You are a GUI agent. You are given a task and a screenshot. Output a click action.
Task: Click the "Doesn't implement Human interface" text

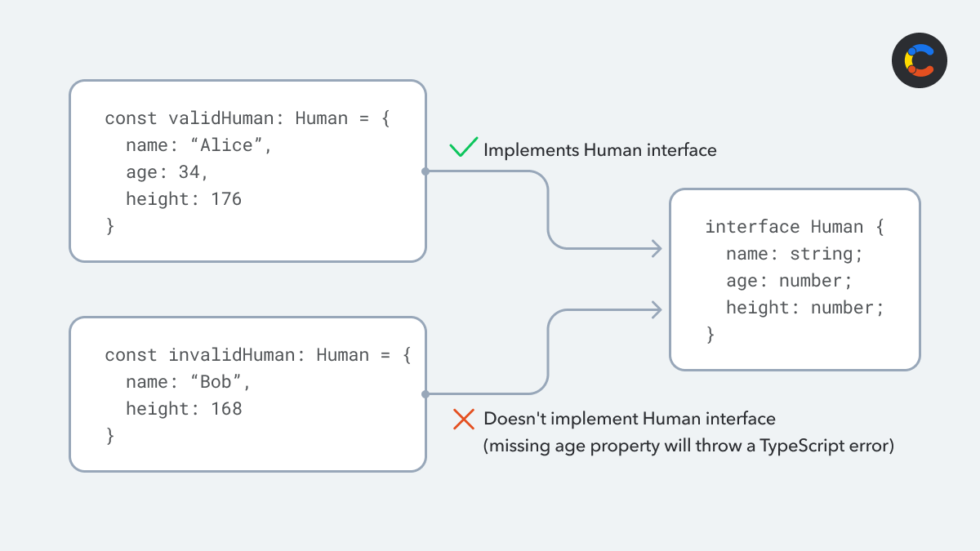tap(629, 419)
